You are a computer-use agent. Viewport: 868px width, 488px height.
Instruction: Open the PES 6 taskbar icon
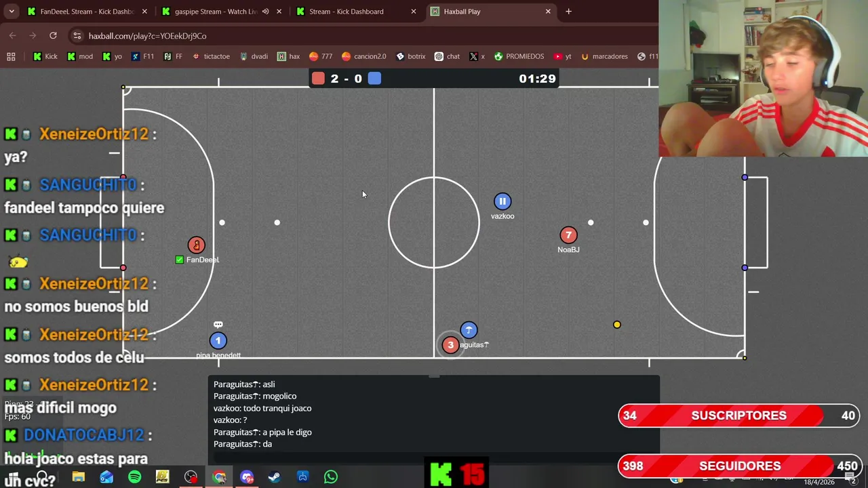coord(162,477)
